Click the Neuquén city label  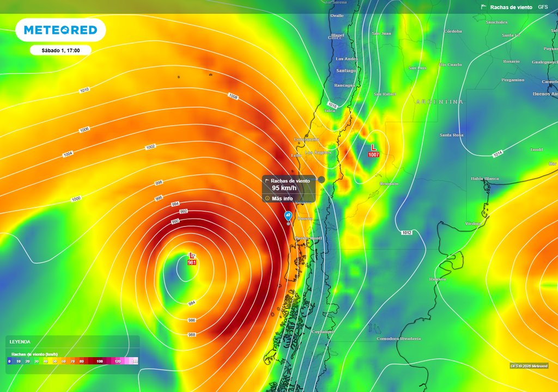point(389,184)
